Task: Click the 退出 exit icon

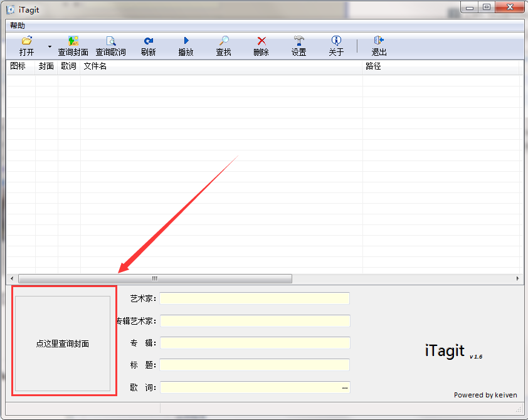Action: coord(379,41)
